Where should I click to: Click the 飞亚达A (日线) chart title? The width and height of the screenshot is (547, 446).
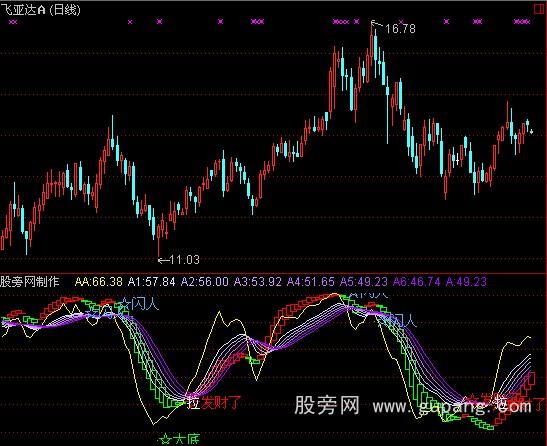pyautogui.click(x=41, y=9)
